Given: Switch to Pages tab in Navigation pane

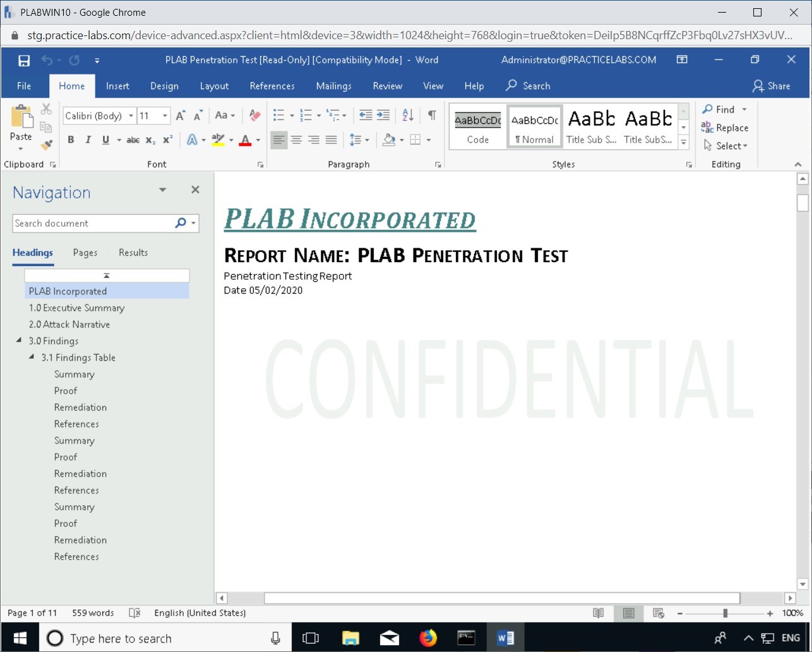Looking at the screenshot, I should (85, 253).
